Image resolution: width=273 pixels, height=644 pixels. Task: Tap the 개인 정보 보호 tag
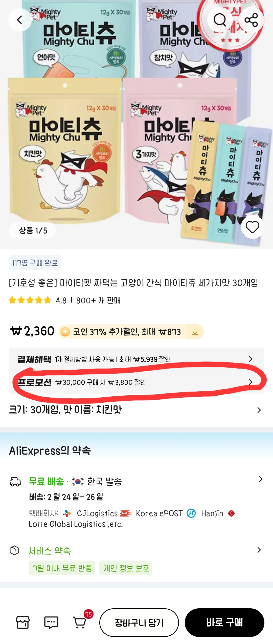(126, 568)
